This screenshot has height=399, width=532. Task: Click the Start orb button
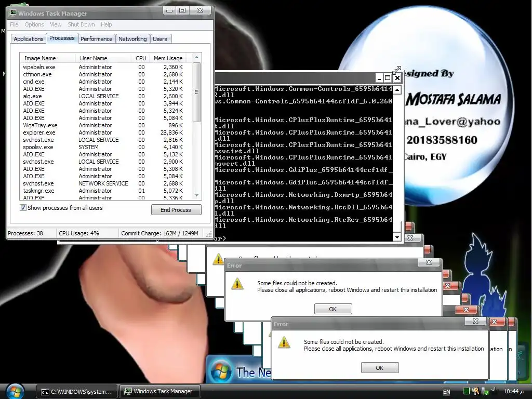pyautogui.click(x=14, y=392)
